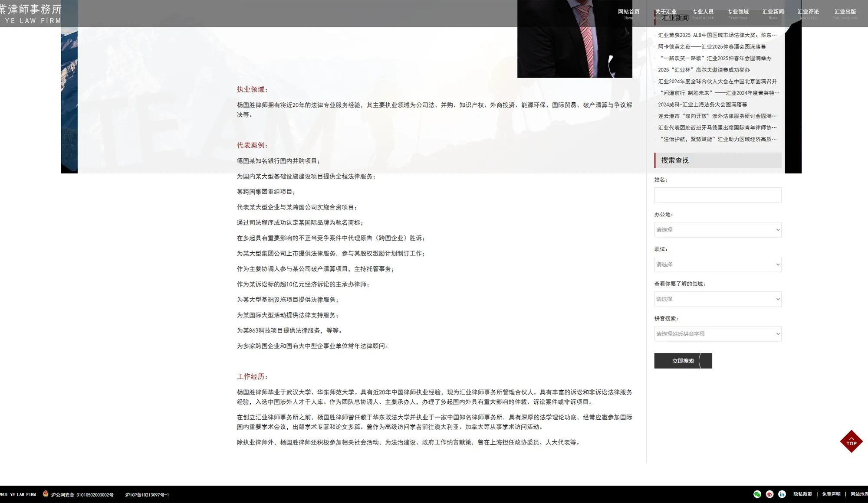The image size is (868, 503).
Task: Open the 阿卡德美之夜 spring banquet news link
Action: click(712, 47)
